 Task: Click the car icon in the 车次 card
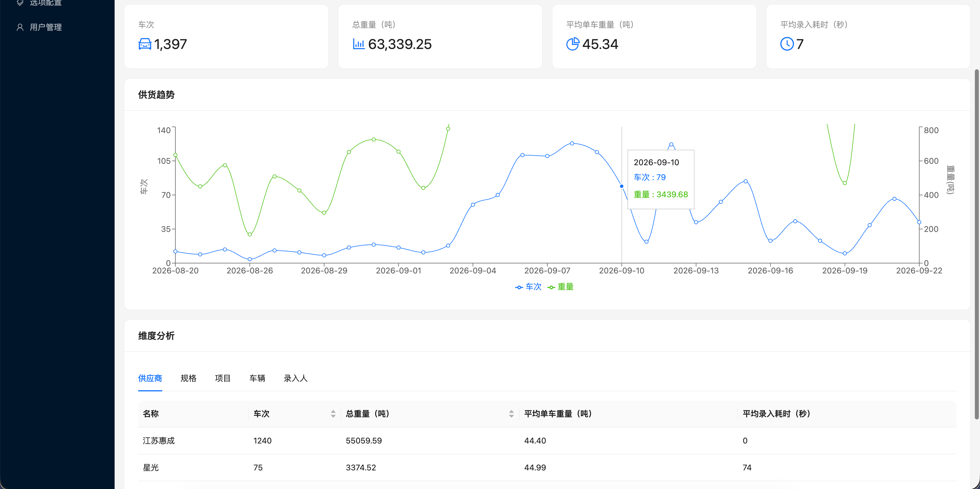[145, 44]
